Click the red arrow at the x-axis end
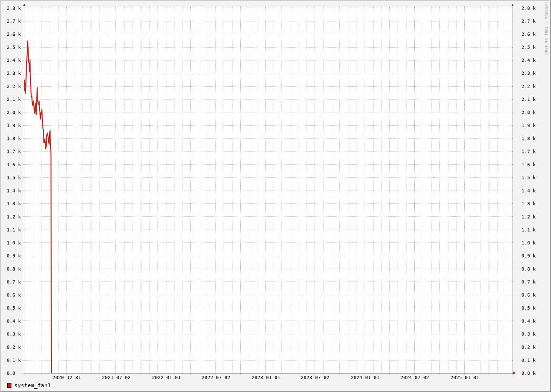The width and height of the screenshot is (551, 392). tap(514, 373)
